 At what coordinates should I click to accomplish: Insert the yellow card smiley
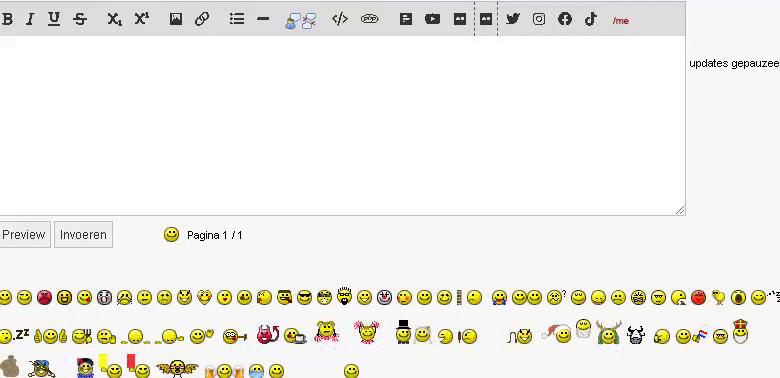point(110,366)
